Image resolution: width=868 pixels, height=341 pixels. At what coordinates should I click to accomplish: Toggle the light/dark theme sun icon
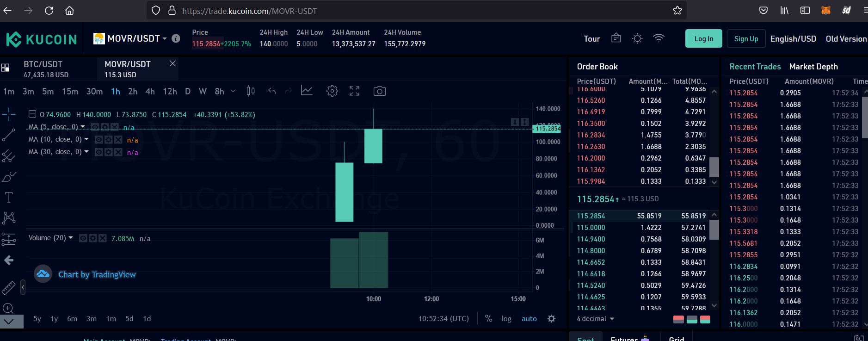point(637,38)
